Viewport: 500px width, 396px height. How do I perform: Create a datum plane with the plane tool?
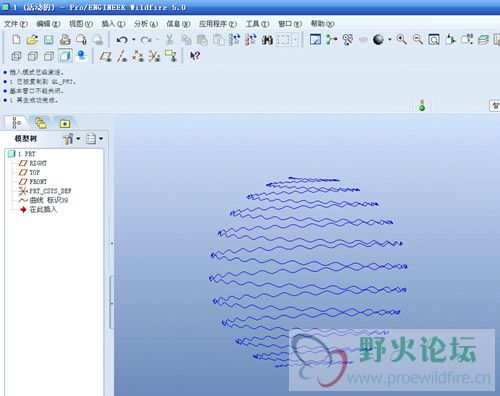click(106, 56)
